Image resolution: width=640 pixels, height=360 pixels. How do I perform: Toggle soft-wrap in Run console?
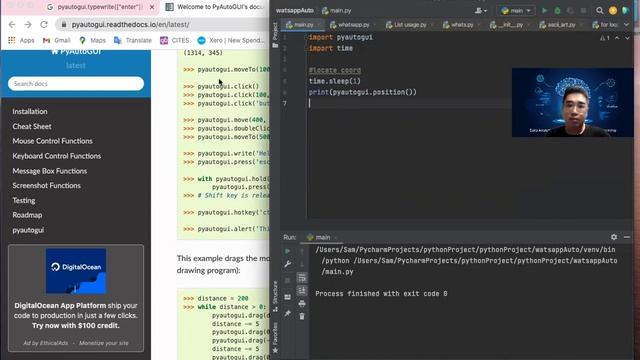coord(302,278)
